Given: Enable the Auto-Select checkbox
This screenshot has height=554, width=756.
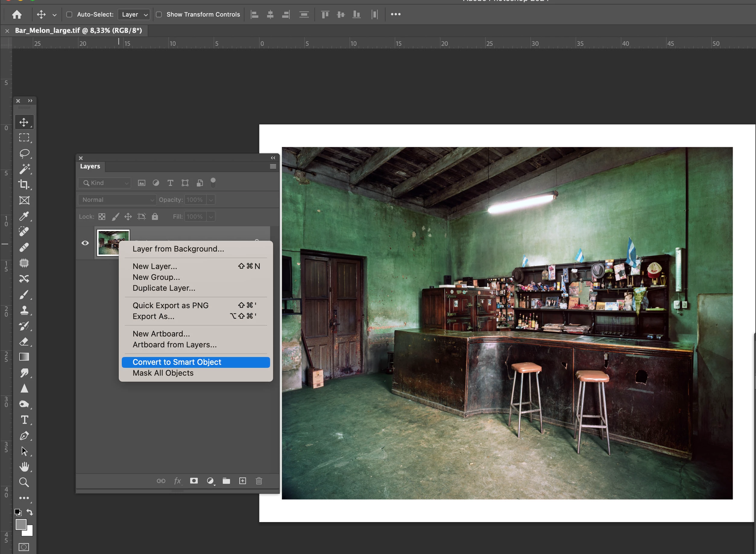Looking at the screenshot, I should pos(69,14).
